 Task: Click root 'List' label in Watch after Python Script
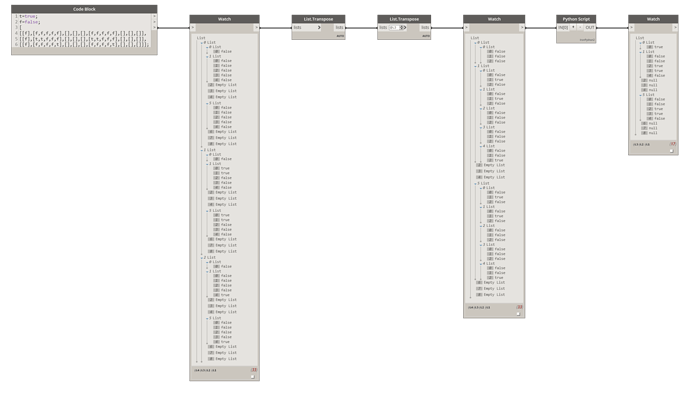click(640, 38)
